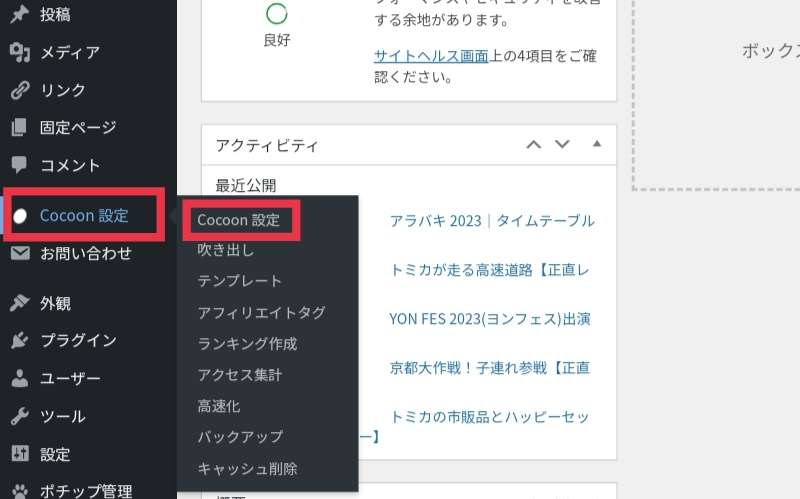Click the pushpin icon beside 投稿
This screenshot has width=800, height=499.
(19, 14)
